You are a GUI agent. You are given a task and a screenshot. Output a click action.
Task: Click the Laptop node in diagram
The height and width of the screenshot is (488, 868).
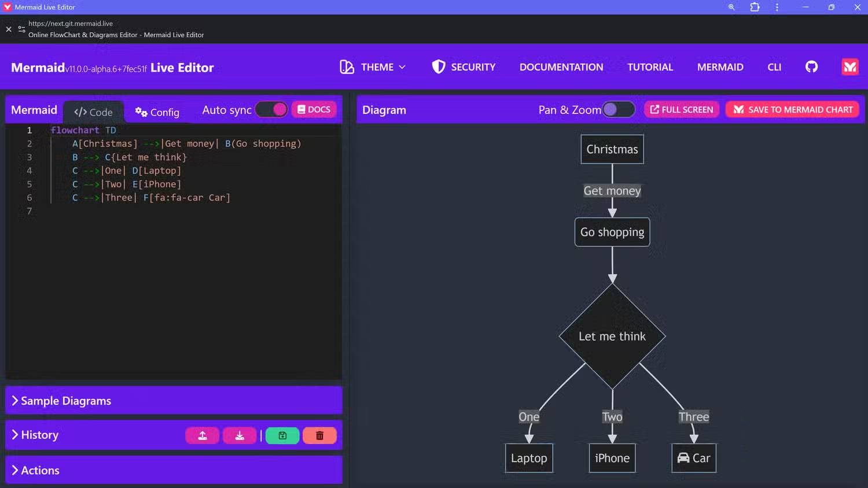[529, 458]
